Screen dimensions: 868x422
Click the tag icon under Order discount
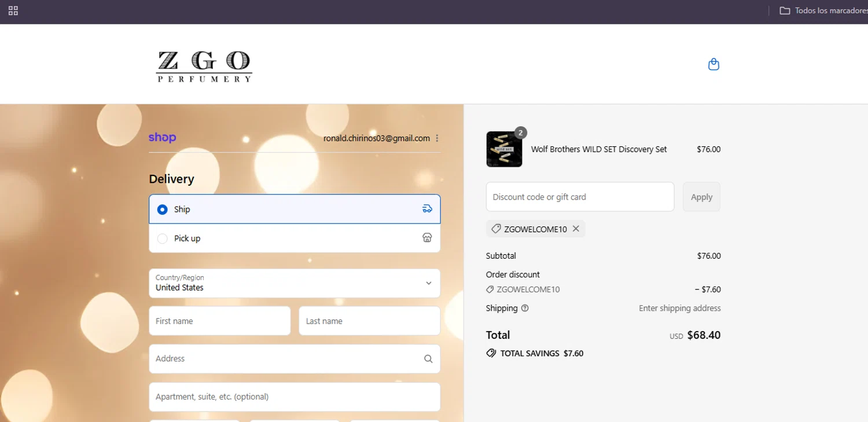[490, 289]
